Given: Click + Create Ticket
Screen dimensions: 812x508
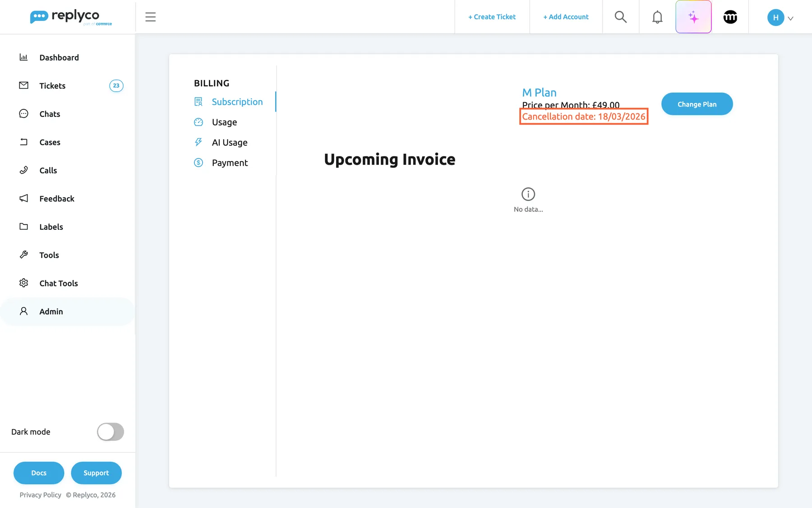Looking at the screenshot, I should [492, 17].
